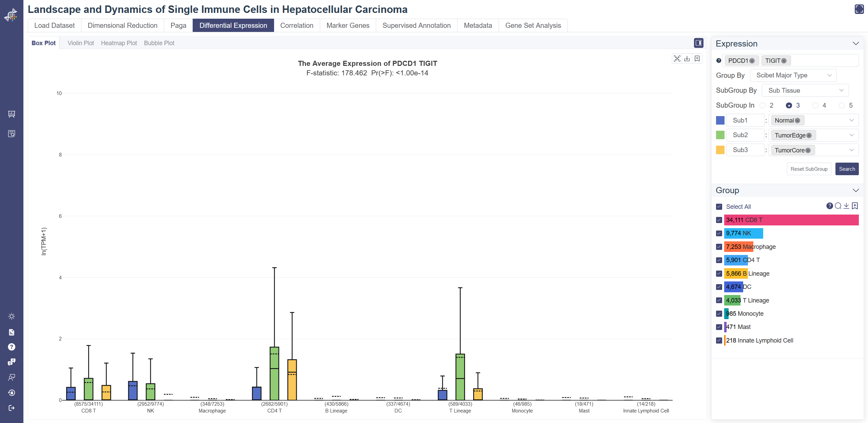Collapse the Expression panel chevron
Screen dimensions: 868x423
pyautogui.click(x=855, y=44)
